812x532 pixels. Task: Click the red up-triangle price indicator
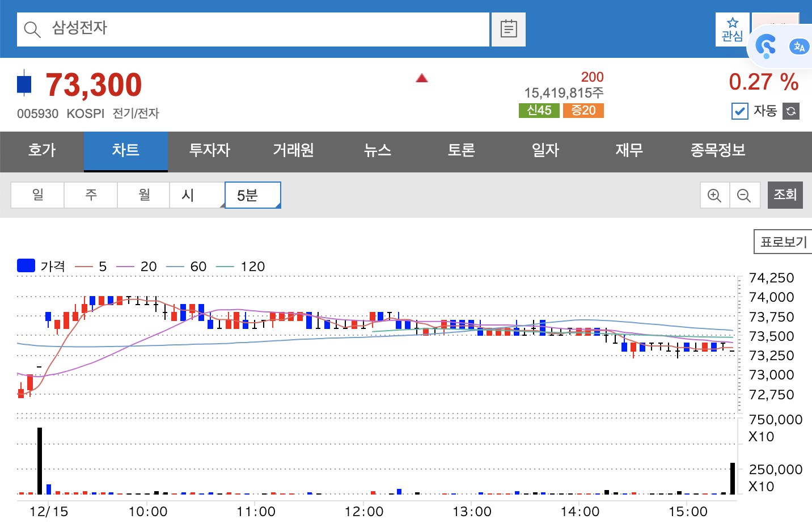[x=421, y=78]
